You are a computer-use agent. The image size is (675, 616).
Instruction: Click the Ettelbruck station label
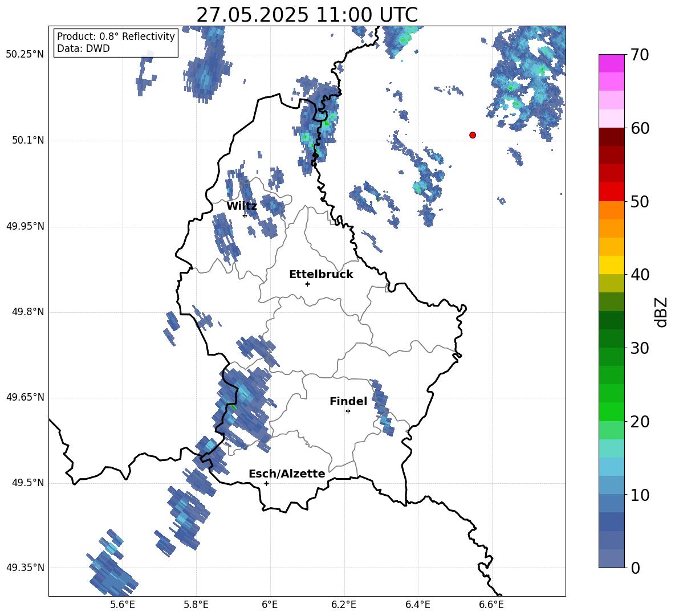point(321,275)
